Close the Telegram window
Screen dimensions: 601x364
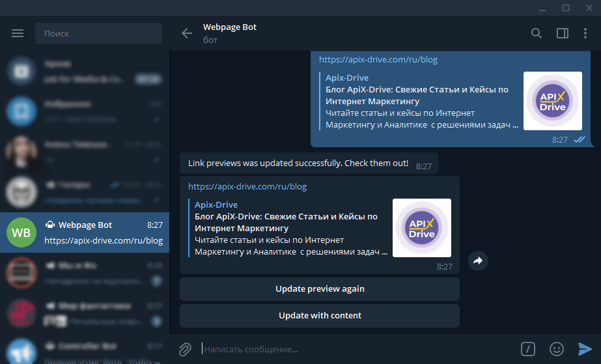click(589, 8)
